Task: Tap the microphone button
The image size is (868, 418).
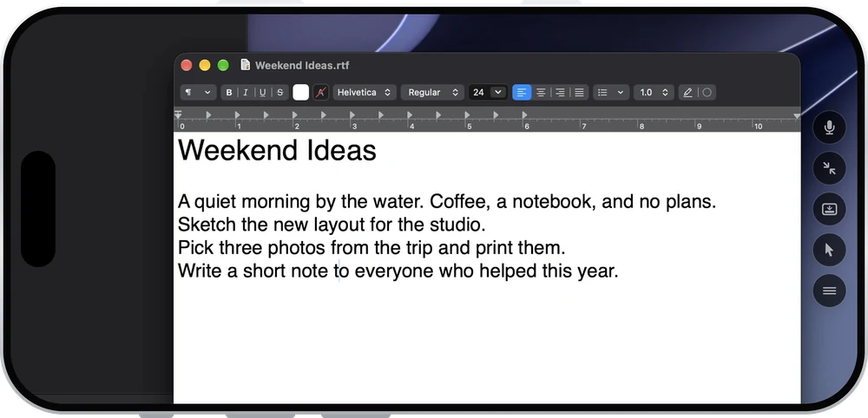Action: click(829, 127)
